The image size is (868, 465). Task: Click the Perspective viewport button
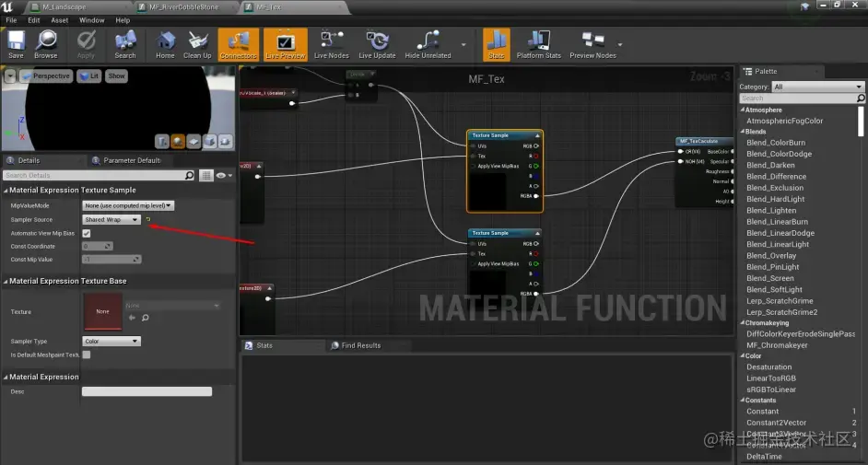tap(45, 76)
